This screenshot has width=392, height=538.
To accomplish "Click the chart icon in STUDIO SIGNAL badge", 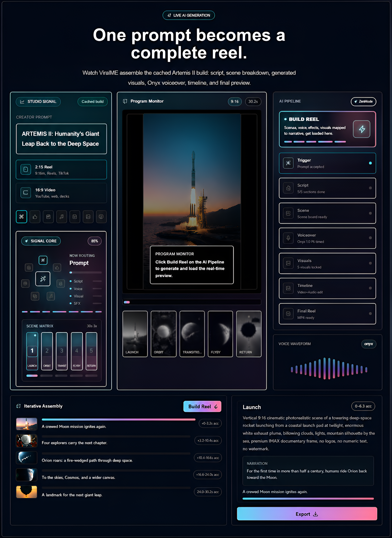I will tap(22, 102).
